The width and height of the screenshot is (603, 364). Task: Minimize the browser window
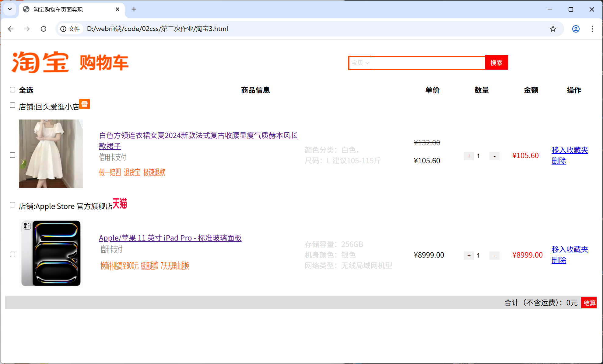pos(550,9)
